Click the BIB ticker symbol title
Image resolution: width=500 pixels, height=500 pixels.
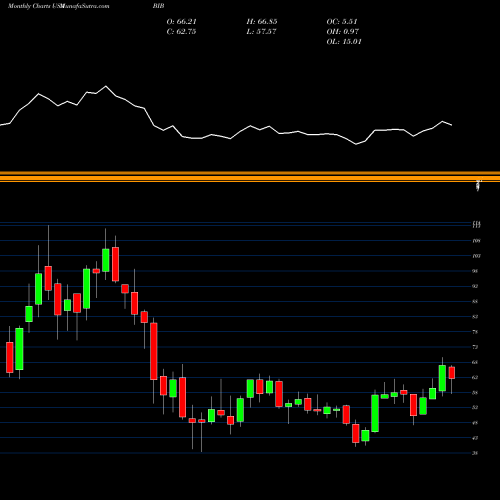click(x=158, y=6)
